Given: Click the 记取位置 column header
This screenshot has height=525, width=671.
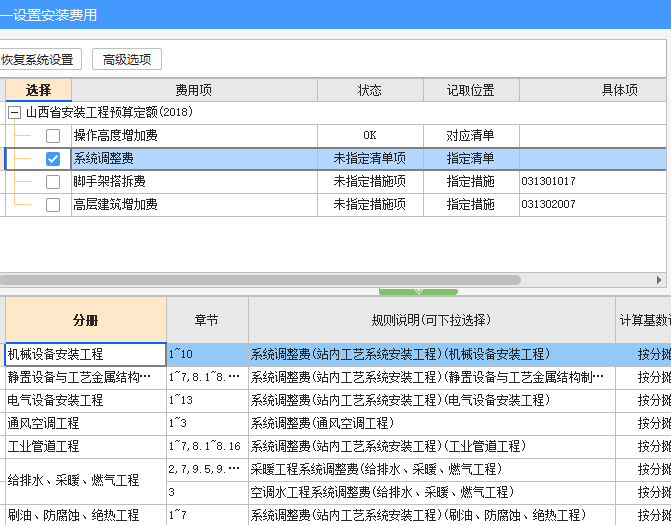Looking at the screenshot, I should click(471, 90).
